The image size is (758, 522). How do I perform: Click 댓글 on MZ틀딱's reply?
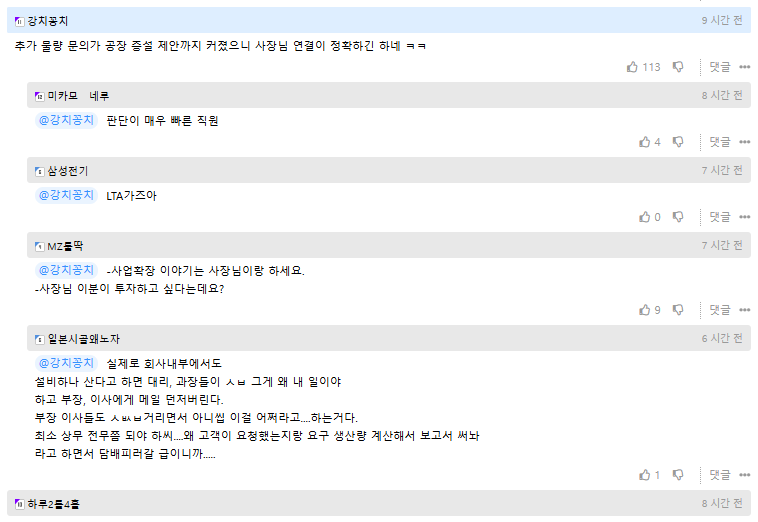(x=720, y=310)
